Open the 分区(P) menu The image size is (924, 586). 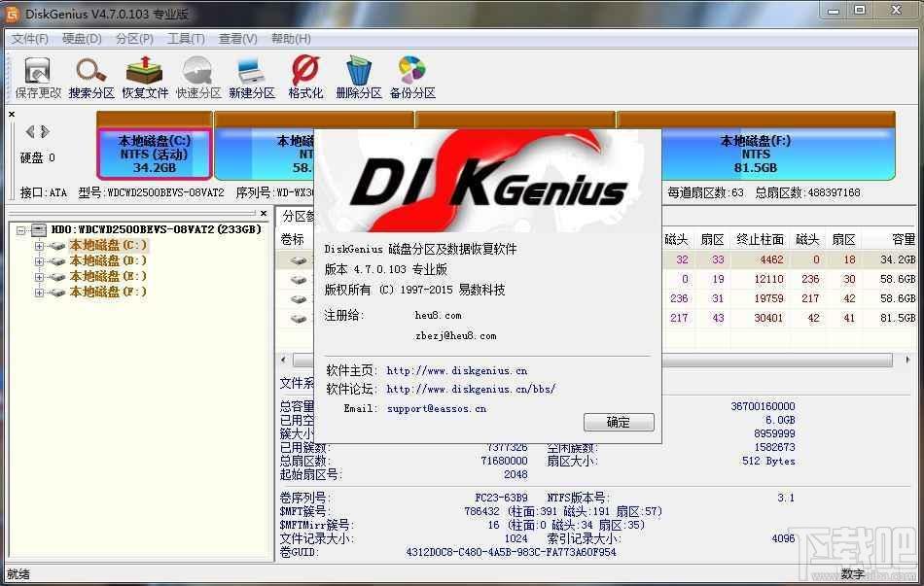(x=134, y=39)
